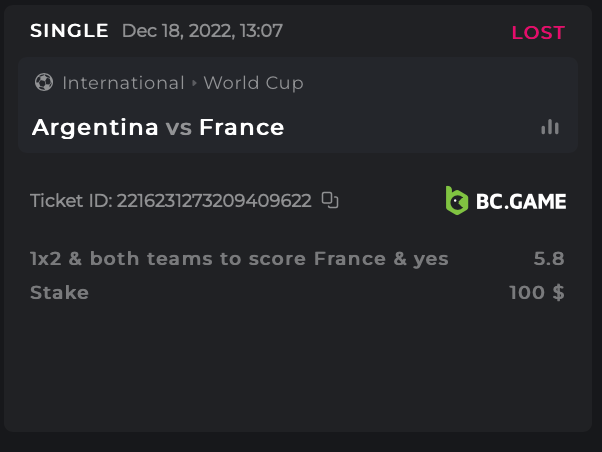Screen dimensions: 602x452
Task: Click the 100 $ stake amount
Action: (x=537, y=293)
